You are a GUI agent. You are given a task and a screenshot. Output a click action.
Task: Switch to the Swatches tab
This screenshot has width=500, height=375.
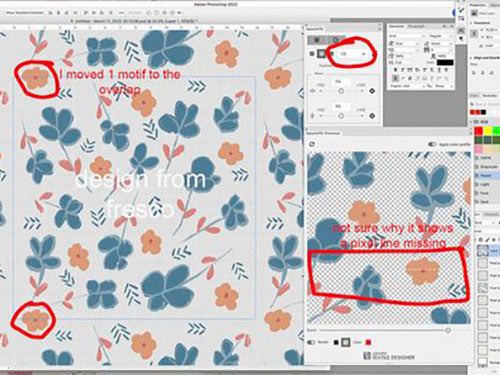click(x=490, y=96)
